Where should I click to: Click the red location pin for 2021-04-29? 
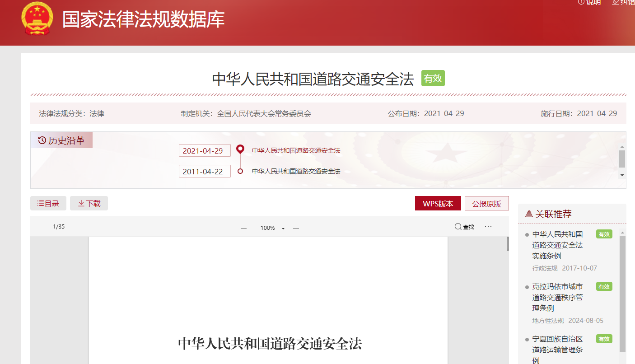(x=240, y=149)
